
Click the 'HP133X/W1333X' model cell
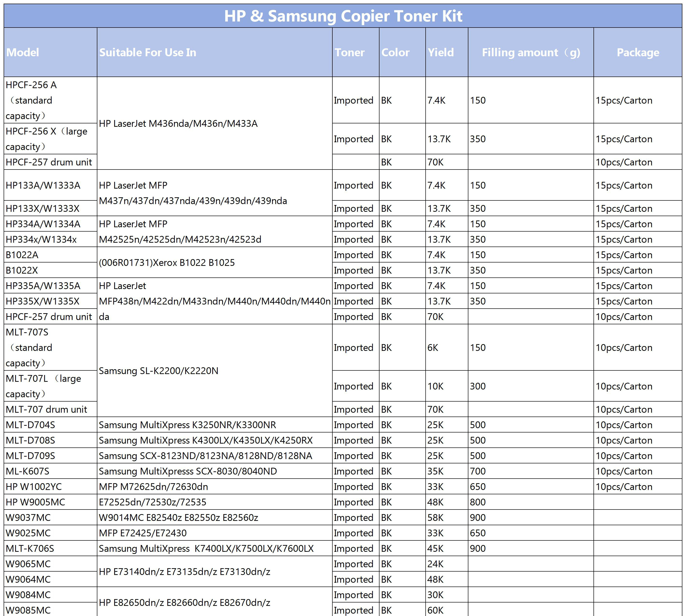[50, 208]
